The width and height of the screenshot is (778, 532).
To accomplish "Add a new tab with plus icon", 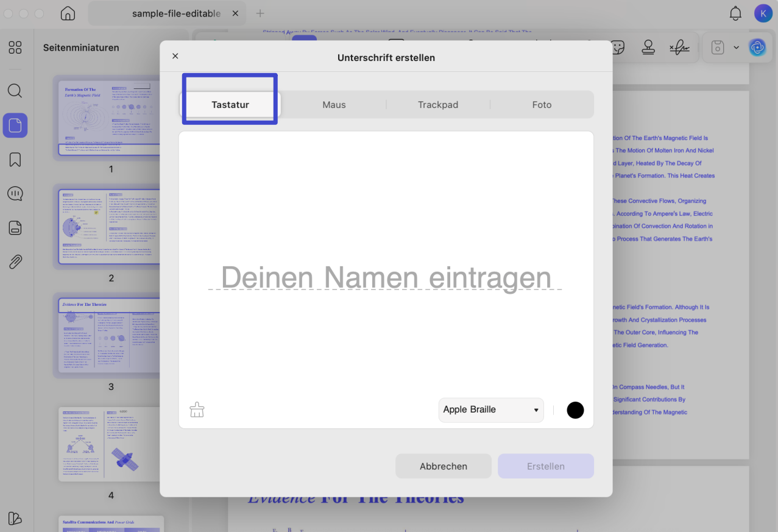I will coord(260,13).
